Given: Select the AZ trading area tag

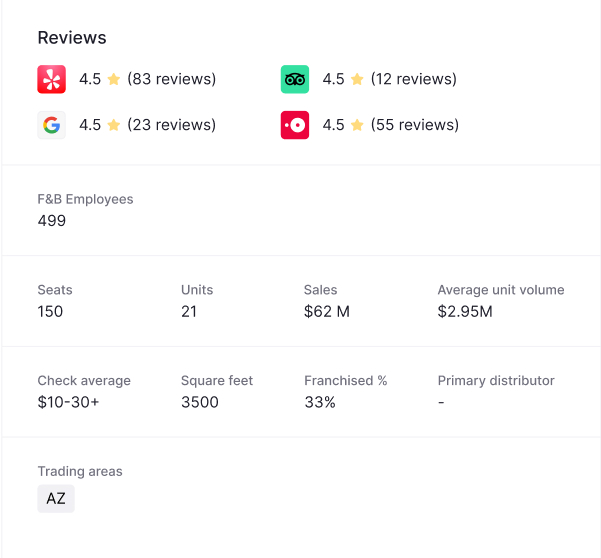Looking at the screenshot, I should click(56, 498).
